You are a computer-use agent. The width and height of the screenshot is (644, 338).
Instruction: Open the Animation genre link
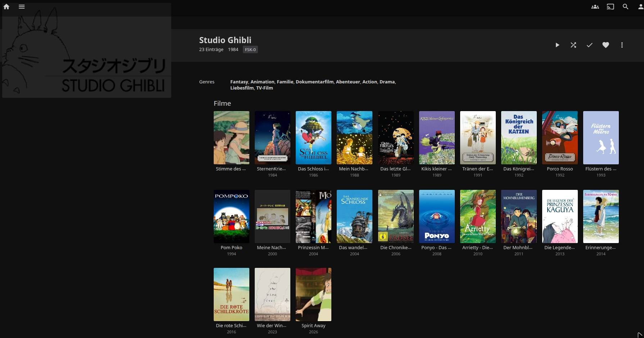(x=262, y=82)
